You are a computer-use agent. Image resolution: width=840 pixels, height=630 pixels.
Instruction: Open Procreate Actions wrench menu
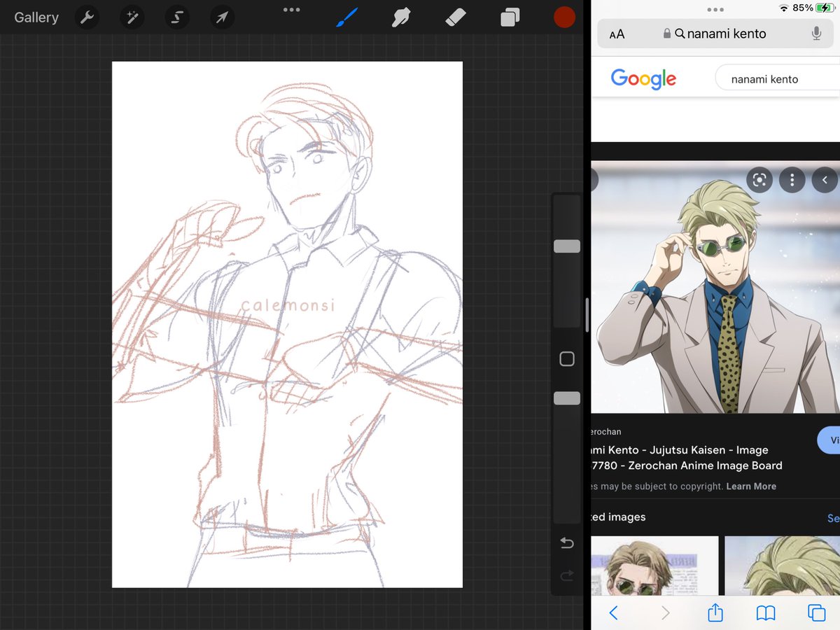pos(87,17)
